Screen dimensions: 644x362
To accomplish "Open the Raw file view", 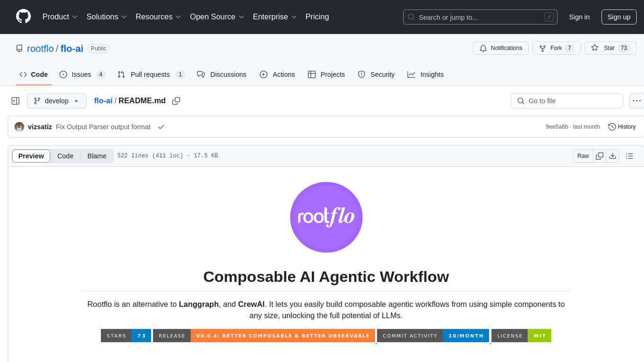I will [x=583, y=156].
